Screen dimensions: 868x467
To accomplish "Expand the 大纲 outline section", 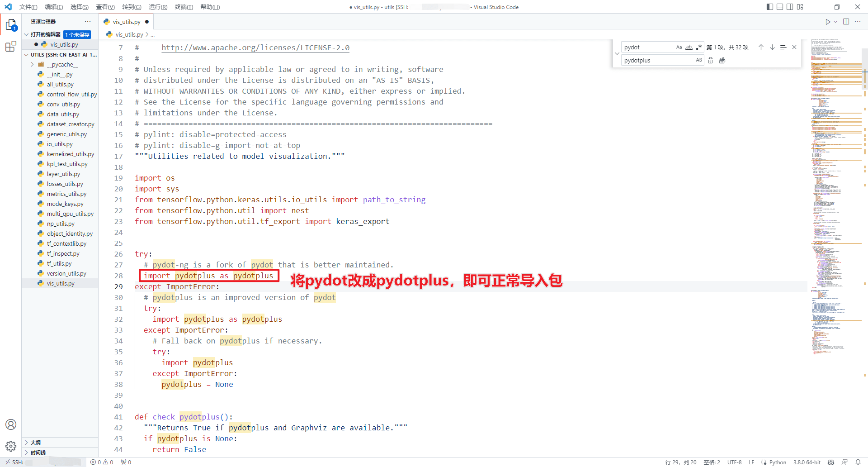I will click(x=36, y=443).
